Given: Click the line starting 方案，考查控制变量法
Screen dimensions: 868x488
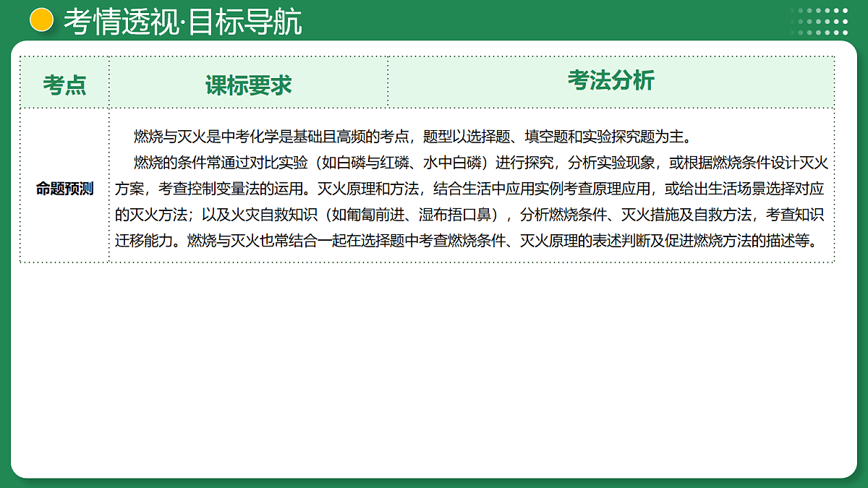Looking at the screenshot, I should click(470, 189).
